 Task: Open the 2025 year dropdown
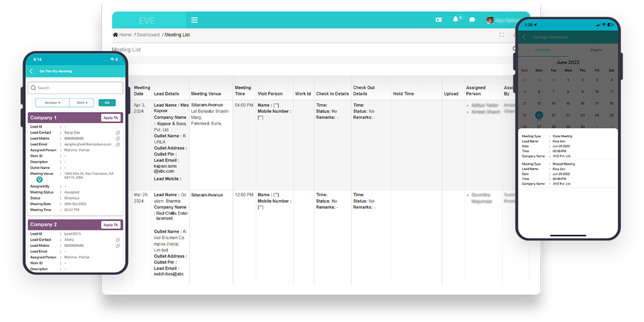[x=82, y=103]
